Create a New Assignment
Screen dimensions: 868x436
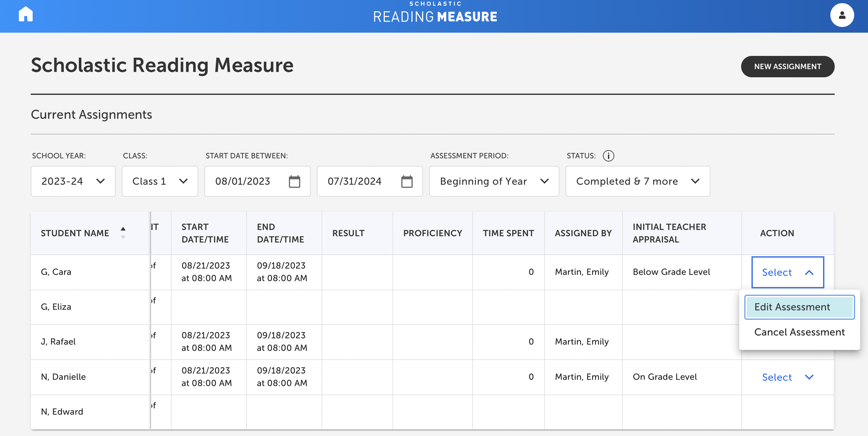788,66
